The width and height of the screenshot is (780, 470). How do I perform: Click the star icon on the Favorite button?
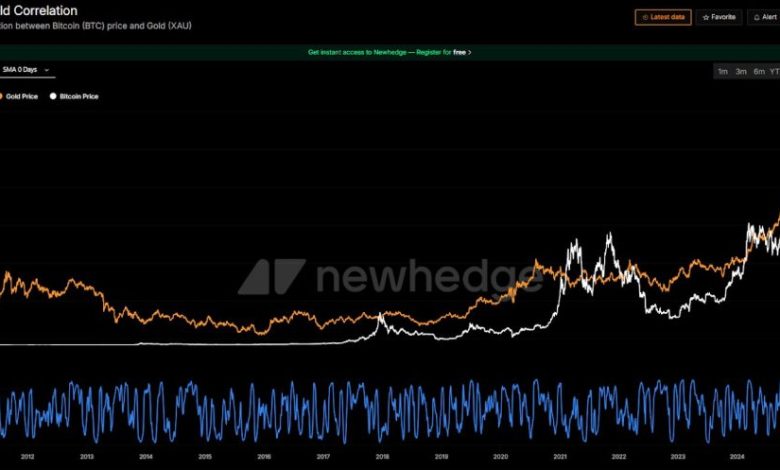coord(707,18)
